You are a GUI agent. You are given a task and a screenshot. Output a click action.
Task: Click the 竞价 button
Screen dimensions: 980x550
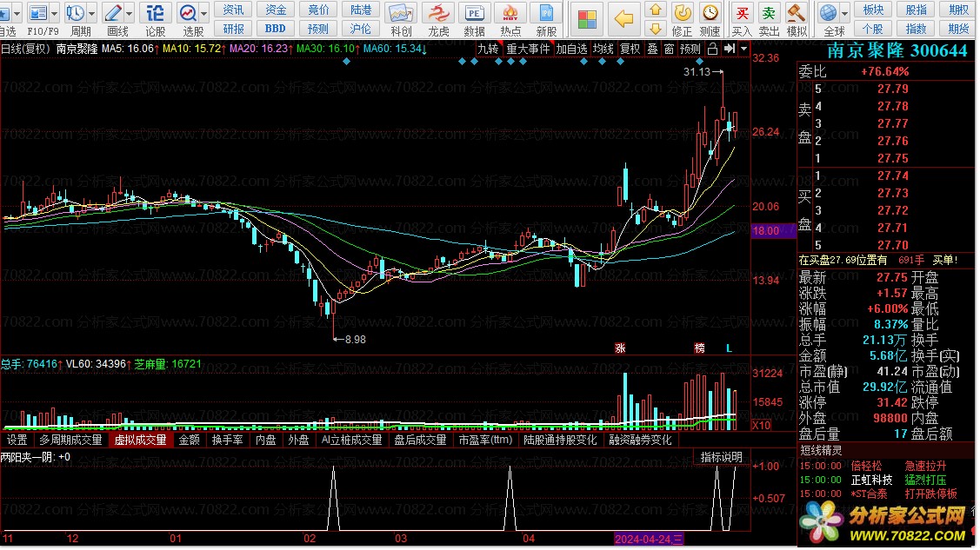click(x=318, y=10)
